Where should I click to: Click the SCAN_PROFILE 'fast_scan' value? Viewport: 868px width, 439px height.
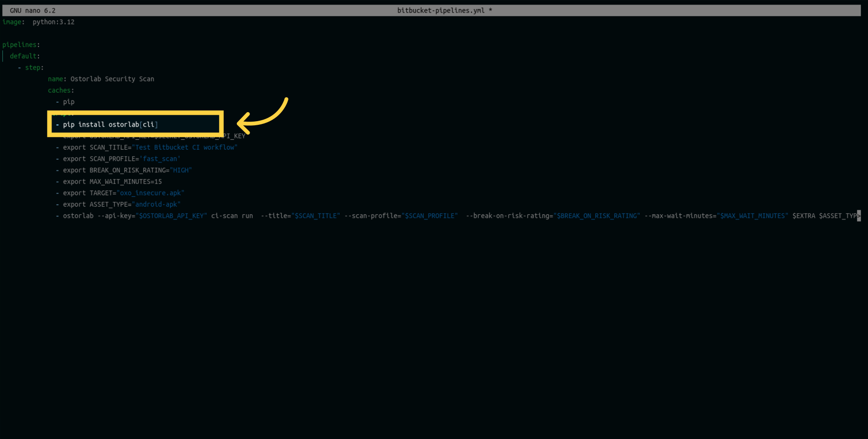pyautogui.click(x=160, y=159)
